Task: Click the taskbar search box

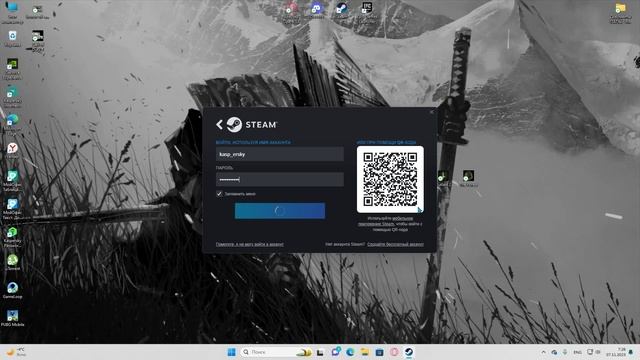Action: pyautogui.click(x=276, y=352)
